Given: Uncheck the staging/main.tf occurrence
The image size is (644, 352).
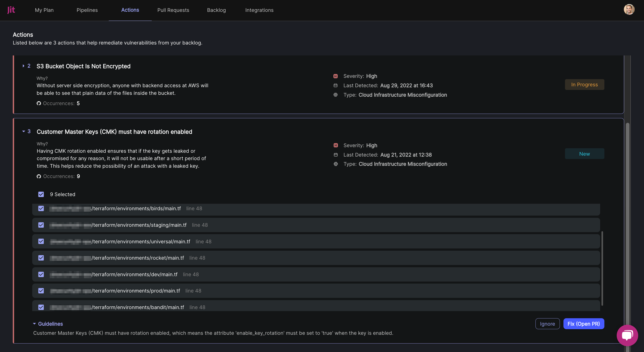Looking at the screenshot, I should pos(41,225).
